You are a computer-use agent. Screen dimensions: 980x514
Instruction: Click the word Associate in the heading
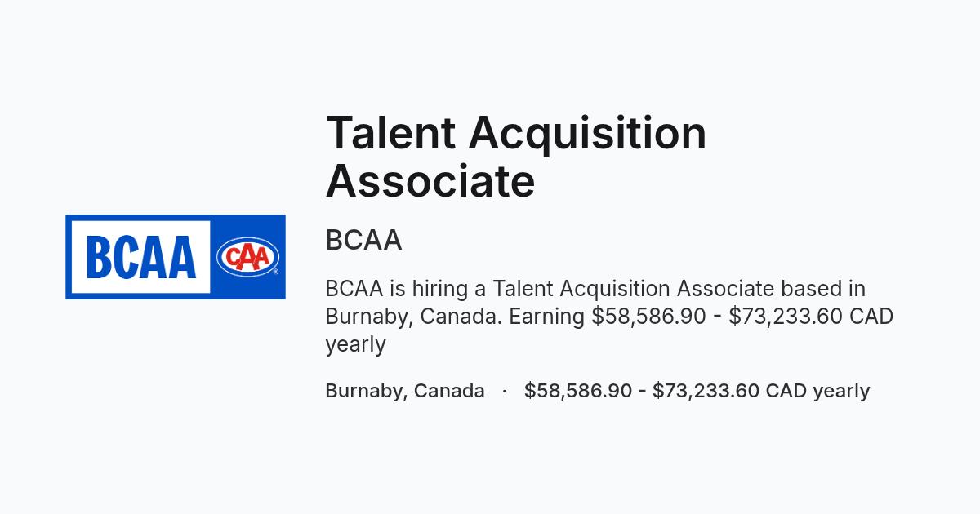[x=430, y=181]
